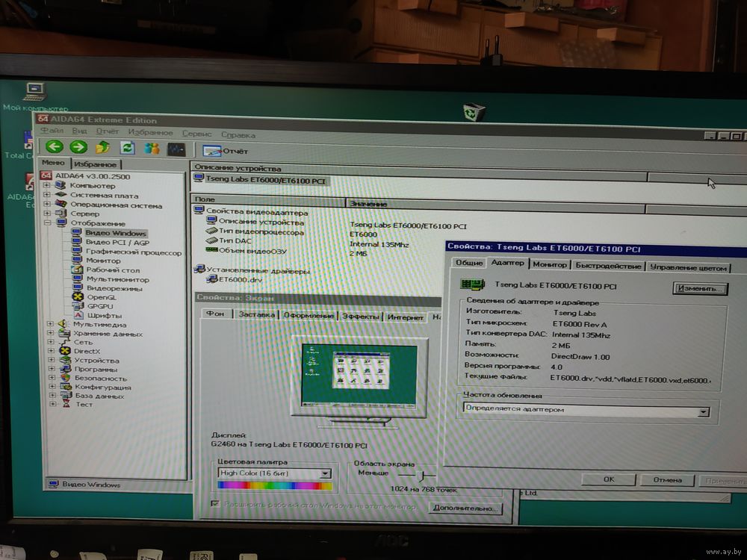Open the Мой компьютер desktop icon

tap(35, 96)
